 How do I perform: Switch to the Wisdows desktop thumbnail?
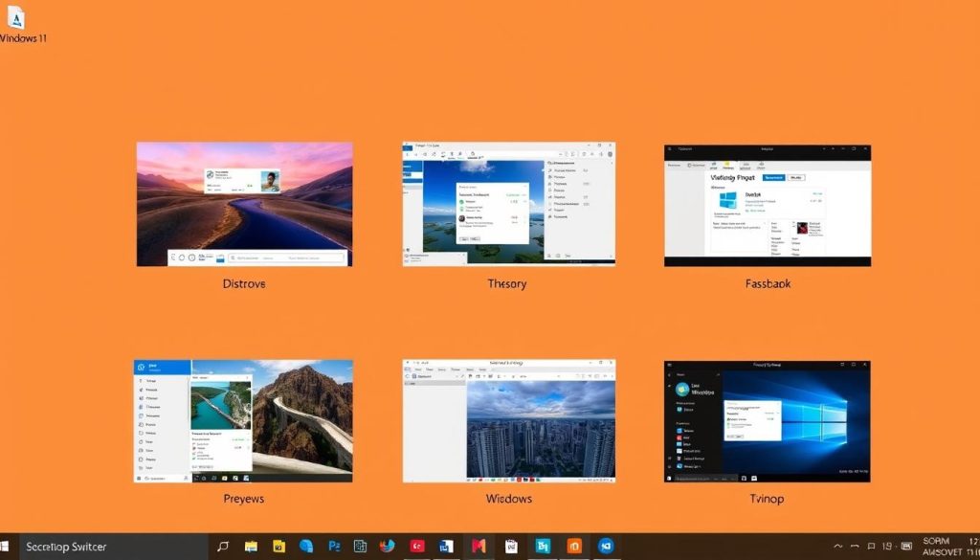coord(509,420)
